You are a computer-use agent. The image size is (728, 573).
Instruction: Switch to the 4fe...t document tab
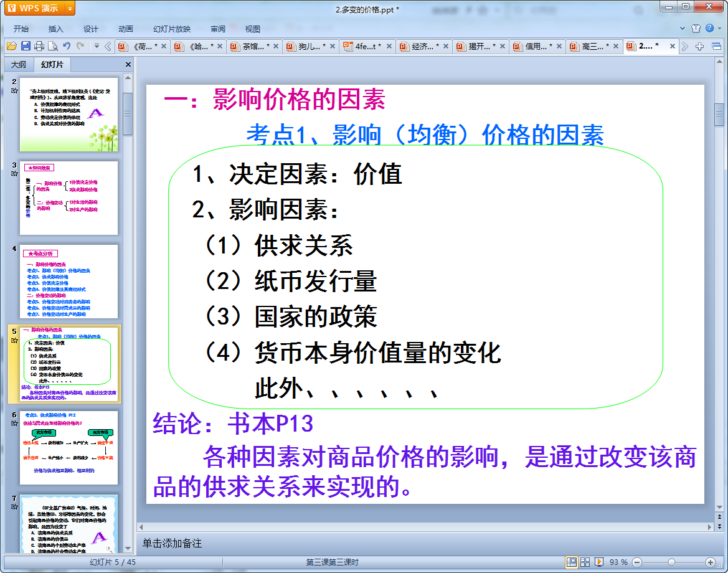click(367, 46)
